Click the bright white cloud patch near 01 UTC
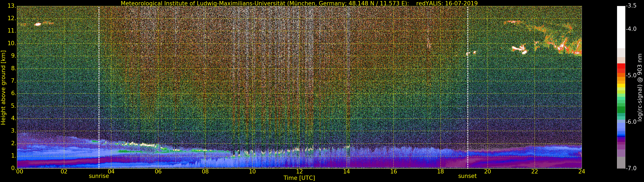 coord(38,24)
